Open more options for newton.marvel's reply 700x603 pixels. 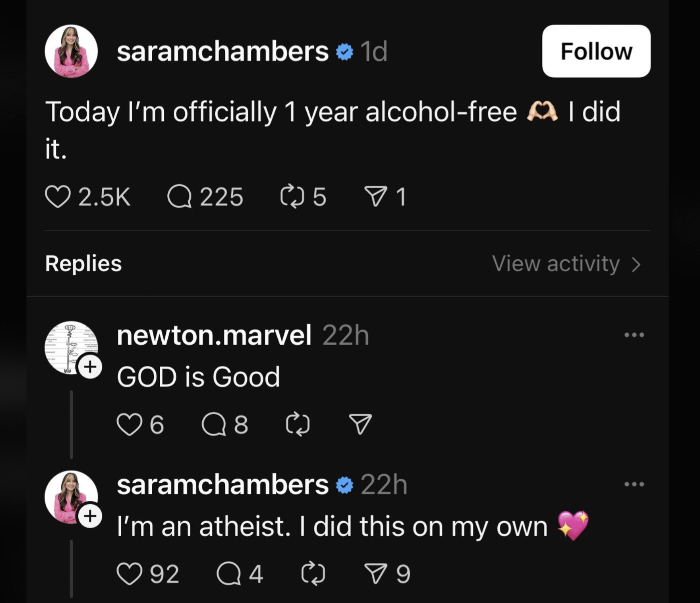pyautogui.click(x=634, y=335)
